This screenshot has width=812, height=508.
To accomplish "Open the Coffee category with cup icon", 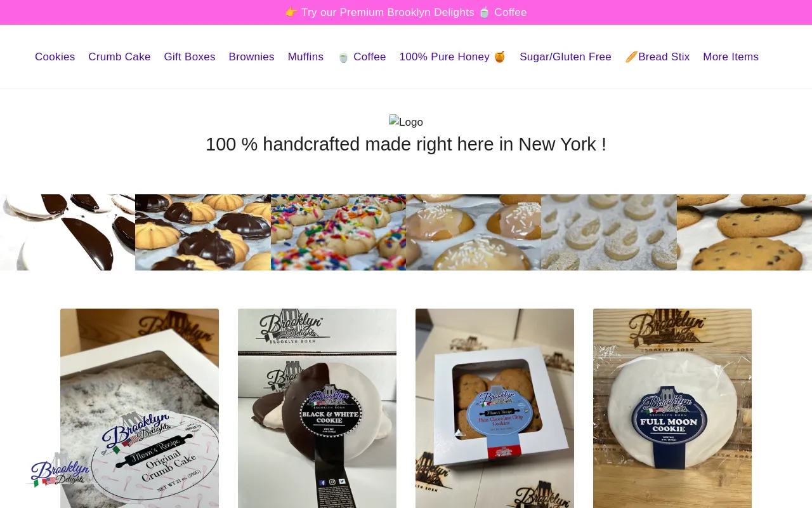I will (361, 57).
